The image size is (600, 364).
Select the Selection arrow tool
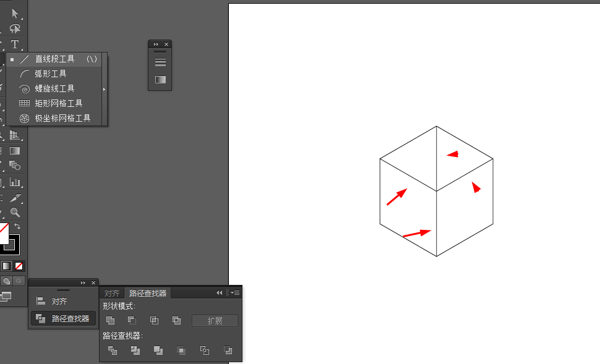point(15,13)
